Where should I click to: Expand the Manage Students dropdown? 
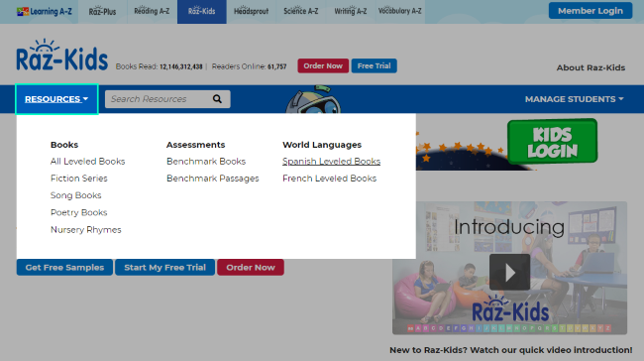(x=575, y=99)
